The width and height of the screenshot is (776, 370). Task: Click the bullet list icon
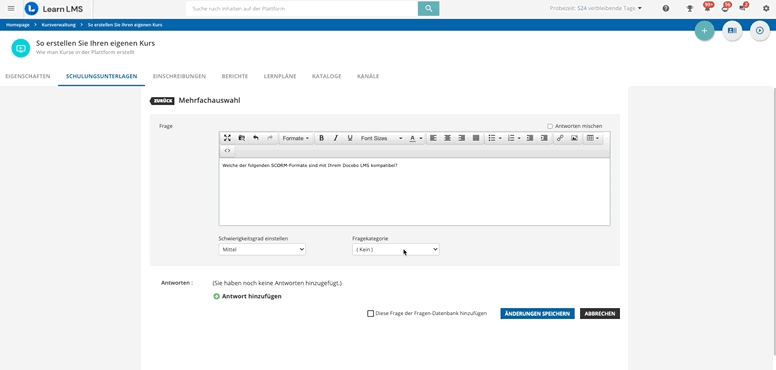(492, 138)
